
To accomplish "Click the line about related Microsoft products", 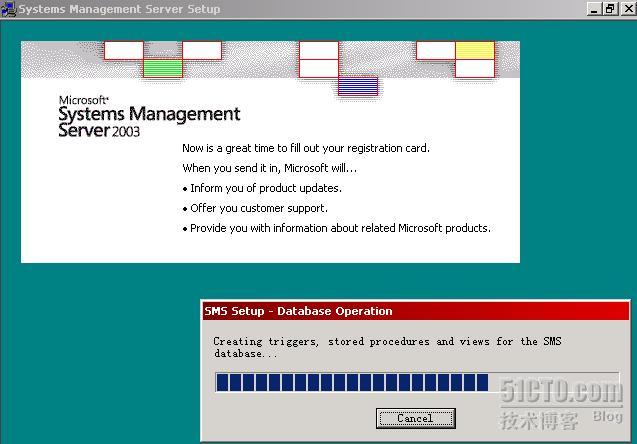I will pyautogui.click(x=340, y=228).
